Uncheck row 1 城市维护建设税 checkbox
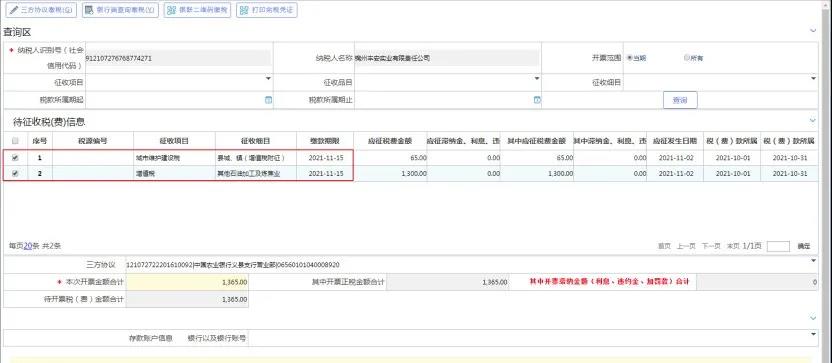Image resolution: width=832 pixels, height=363 pixels. pyautogui.click(x=15, y=158)
